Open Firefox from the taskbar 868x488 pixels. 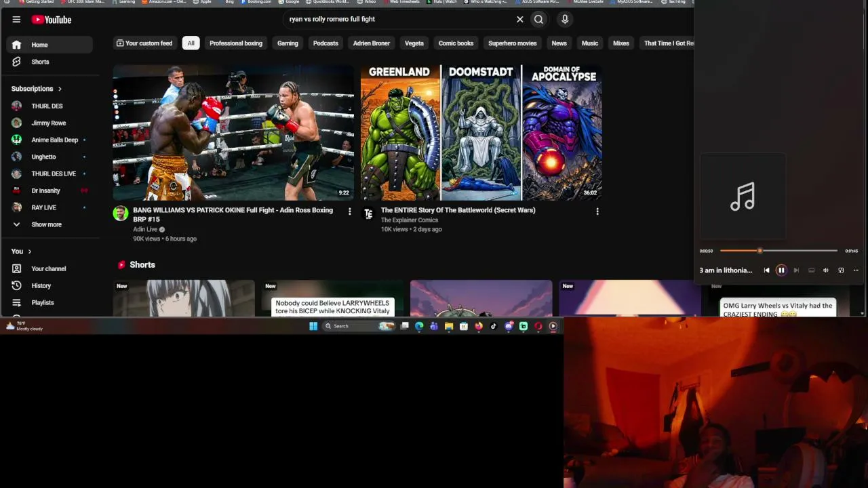coord(479,326)
